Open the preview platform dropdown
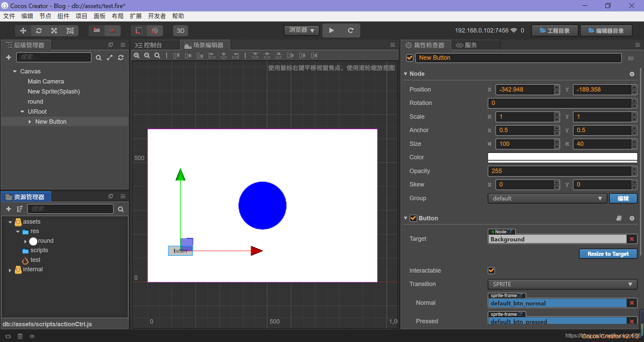 (x=302, y=30)
